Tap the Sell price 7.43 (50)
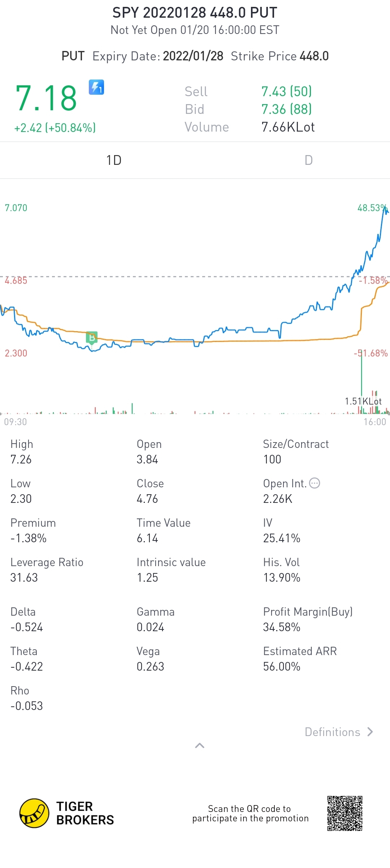Screen dimensions: 390x868 click(x=286, y=91)
